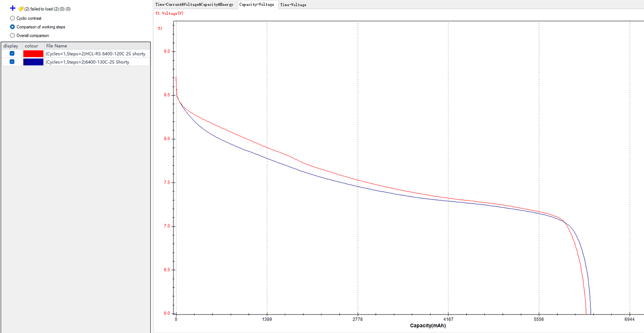Click the 'display' column header
The height and width of the screenshot is (333, 644).
11,46
